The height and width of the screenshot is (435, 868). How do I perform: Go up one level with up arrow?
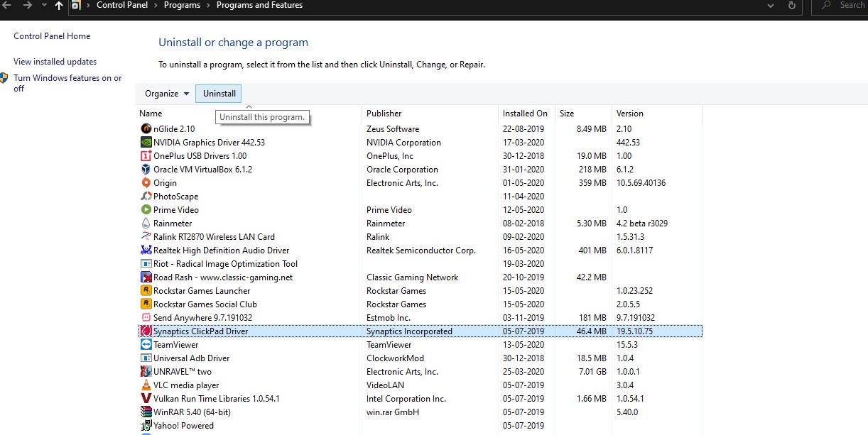(x=58, y=5)
